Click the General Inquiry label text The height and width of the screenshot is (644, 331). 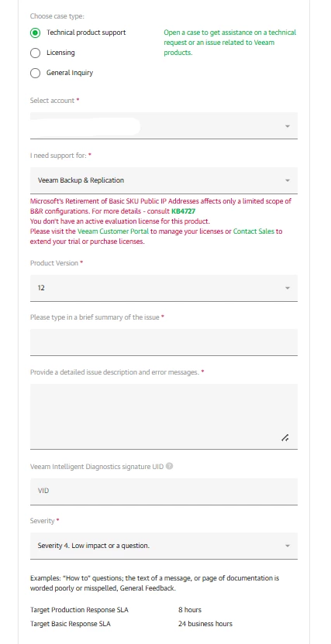tap(70, 73)
